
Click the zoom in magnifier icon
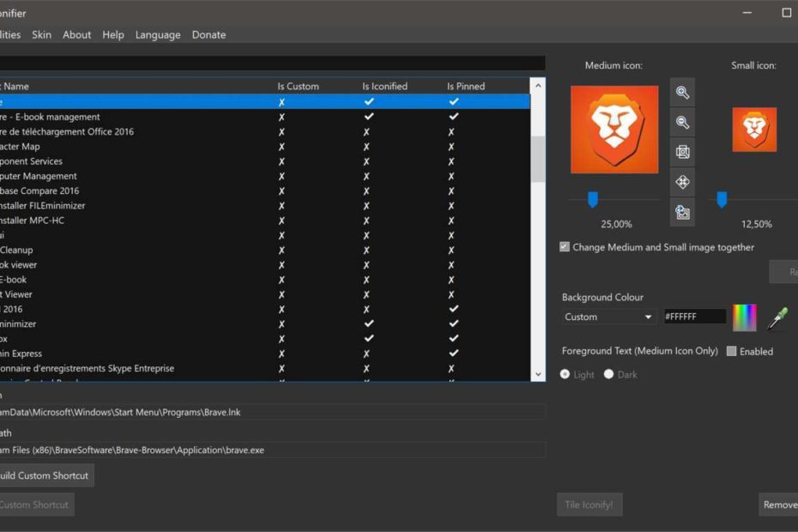[x=682, y=93]
